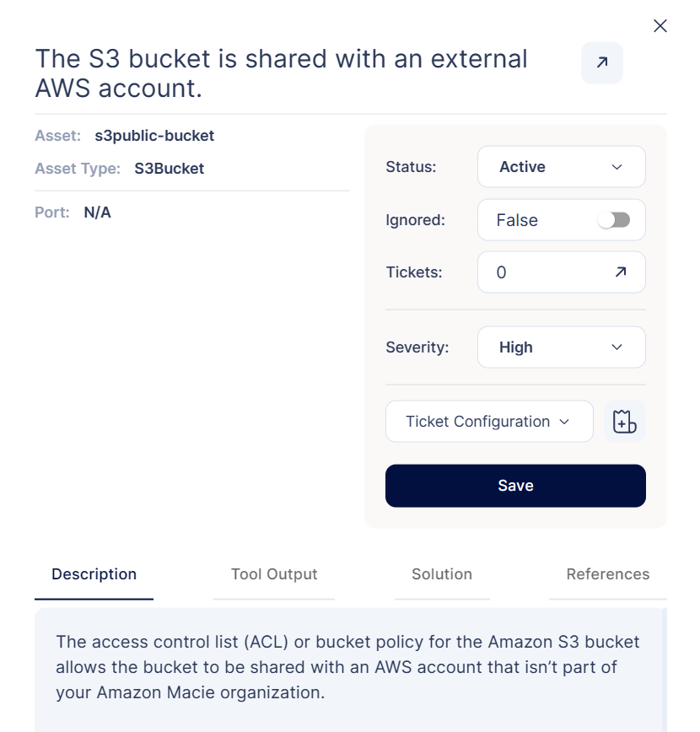
Task: Expand the Ticket Configuration dropdown
Action: tap(489, 421)
